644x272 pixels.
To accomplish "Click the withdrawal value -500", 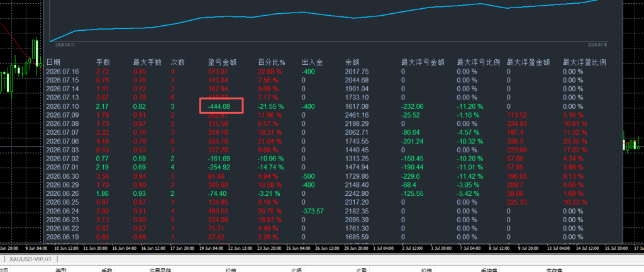I will 309,176.
